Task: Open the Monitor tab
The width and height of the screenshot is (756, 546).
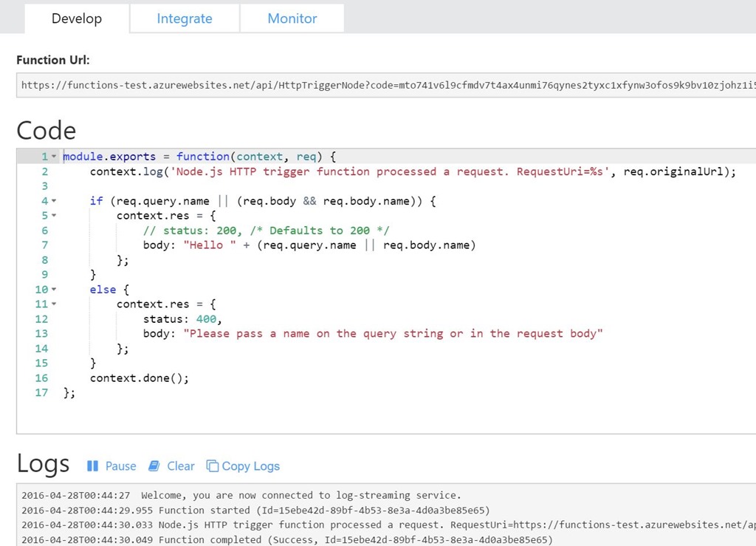Action: [x=292, y=18]
